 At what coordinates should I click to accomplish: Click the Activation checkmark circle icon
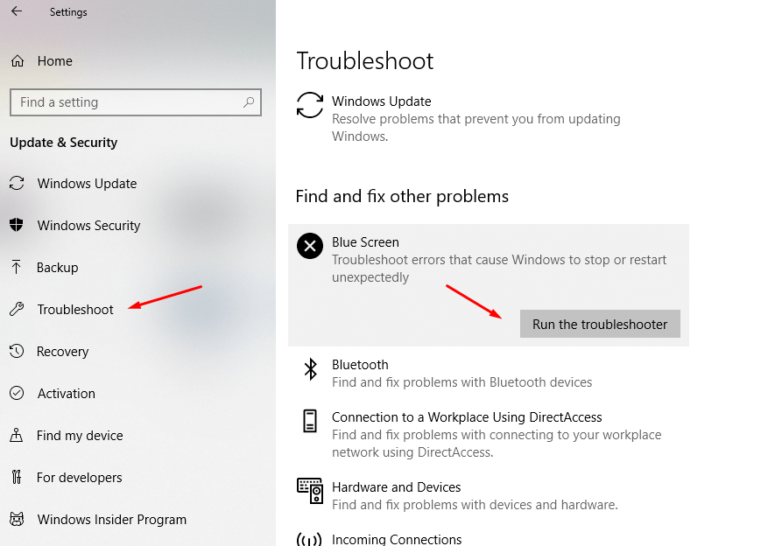17,393
